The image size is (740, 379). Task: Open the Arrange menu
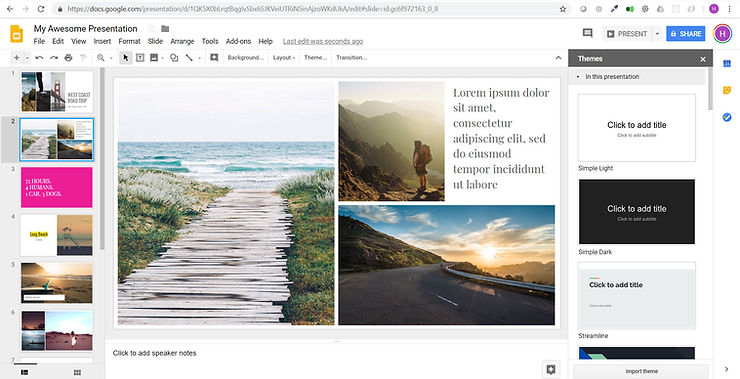[x=182, y=42]
